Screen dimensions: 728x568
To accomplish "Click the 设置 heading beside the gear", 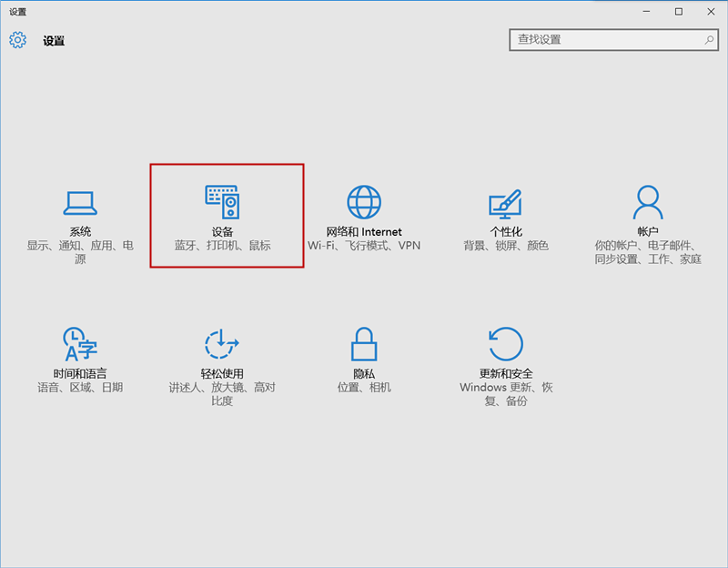I will pos(54,41).
